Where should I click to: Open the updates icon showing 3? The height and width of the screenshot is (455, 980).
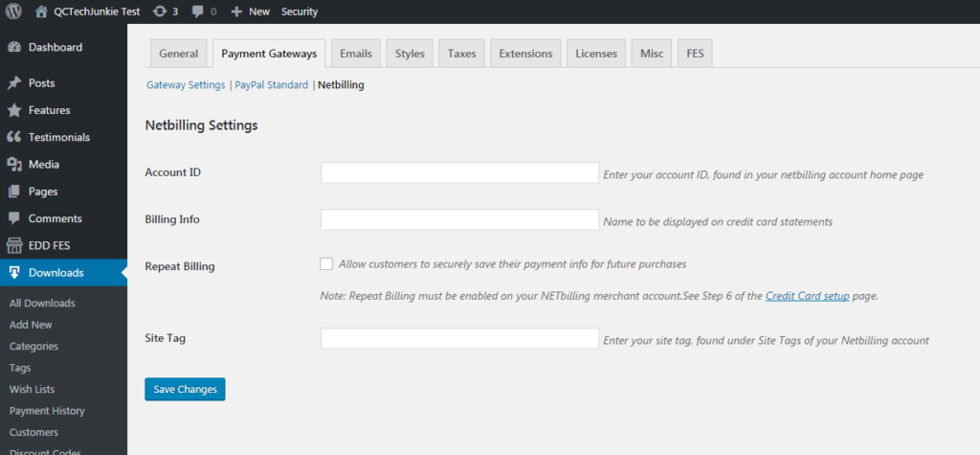point(159,11)
